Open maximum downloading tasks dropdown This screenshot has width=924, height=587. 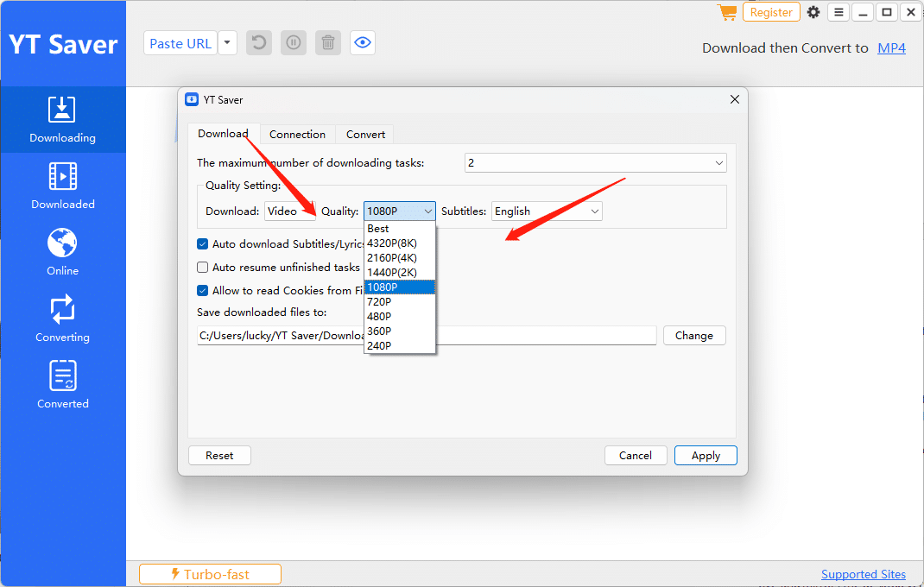[595, 162]
